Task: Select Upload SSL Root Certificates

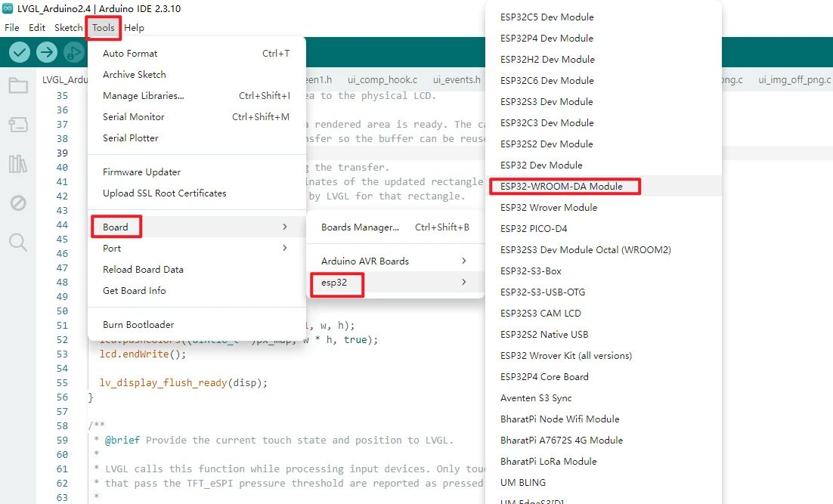Action: point(197,193)
